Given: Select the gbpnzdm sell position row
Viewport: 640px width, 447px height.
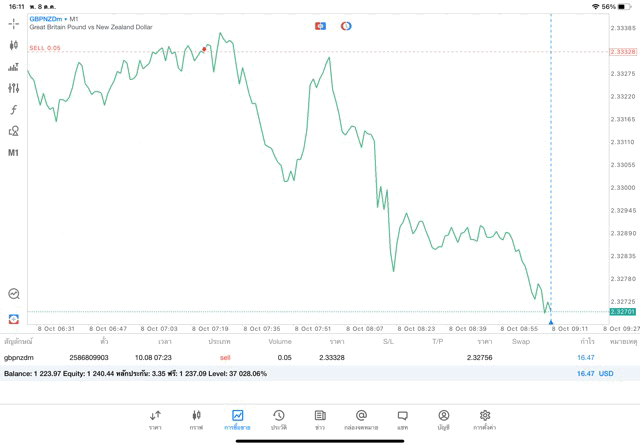Looking at the screenshot, I should point(300,357).
